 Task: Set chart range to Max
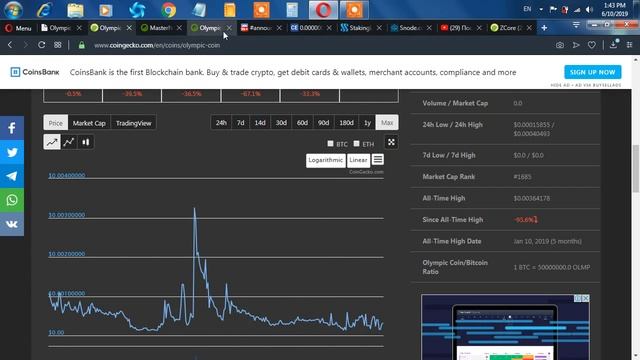tap(387, 122)
